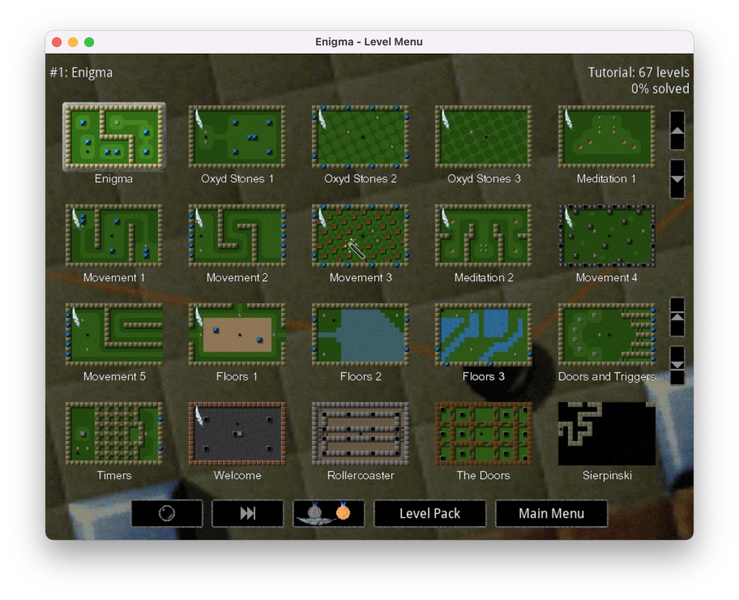Image resolution: width=739 pixels, height=600 pixels.
Task: Open the Level Pack menu
Action: [430, 513]
